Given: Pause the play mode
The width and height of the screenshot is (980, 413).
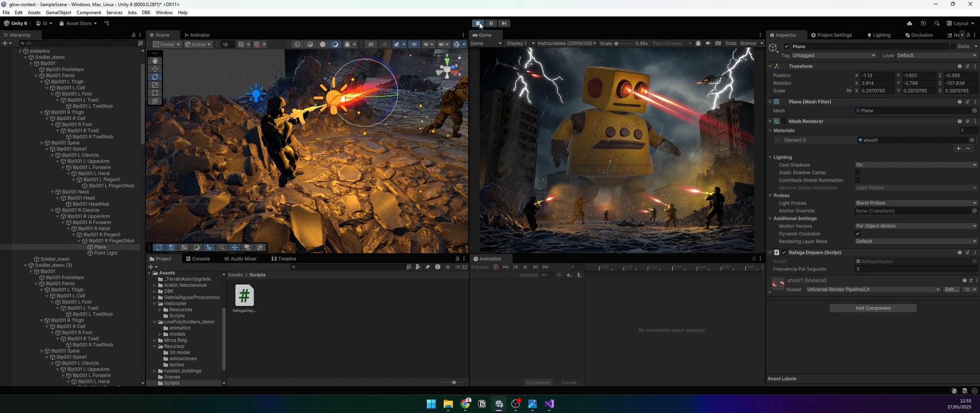Looking at the screenshot, I should pos(491,23).
